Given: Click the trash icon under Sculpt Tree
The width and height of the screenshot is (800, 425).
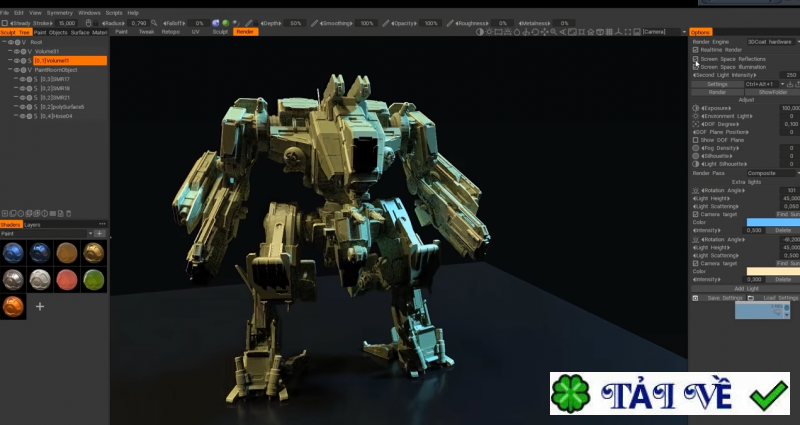Looking at the screenshot, I should pyautogui.click(x=68, y=213).
